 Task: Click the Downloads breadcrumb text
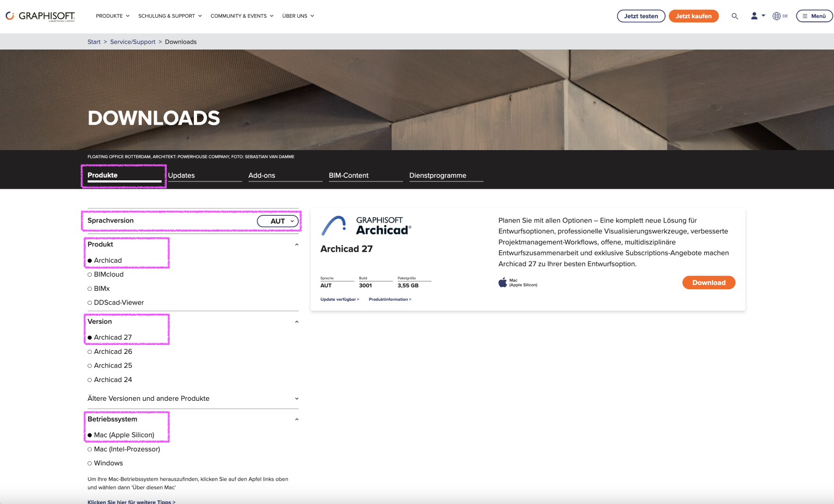(x=181, y=42)
